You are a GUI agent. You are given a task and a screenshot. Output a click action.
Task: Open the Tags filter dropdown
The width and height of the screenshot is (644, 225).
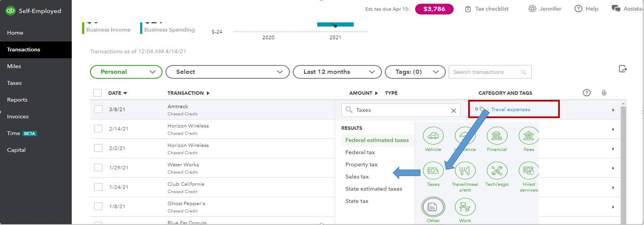pyautogui.click(x=415, y=72)
